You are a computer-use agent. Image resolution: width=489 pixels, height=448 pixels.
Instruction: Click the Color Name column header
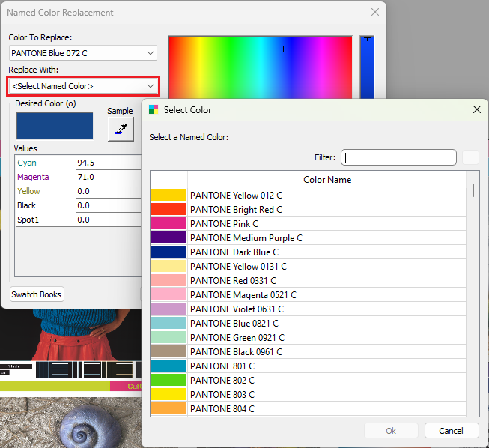click(326, 180)
